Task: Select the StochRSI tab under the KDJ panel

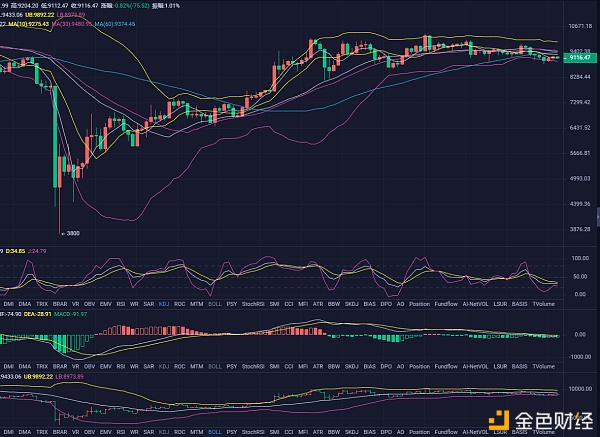Action: (253, 304)
